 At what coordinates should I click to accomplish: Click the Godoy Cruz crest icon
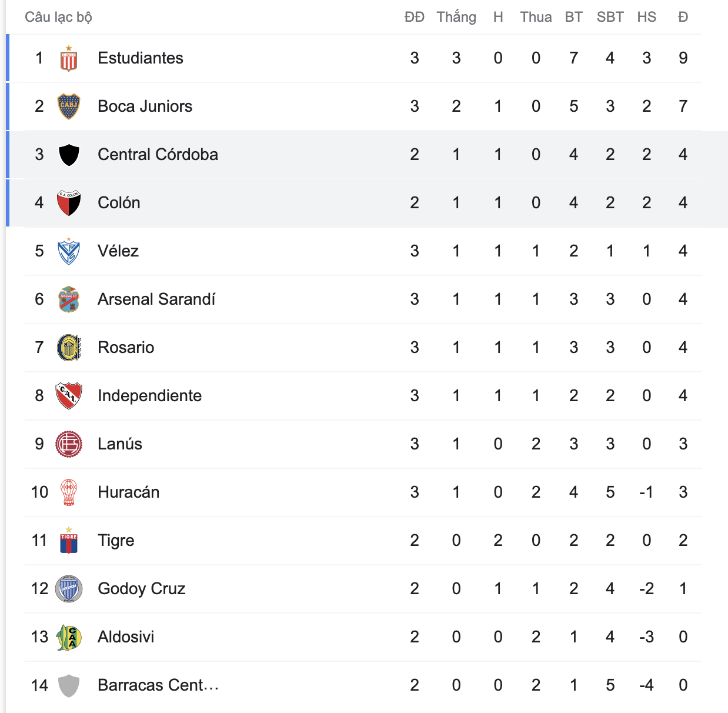click(x=69, y=589)
